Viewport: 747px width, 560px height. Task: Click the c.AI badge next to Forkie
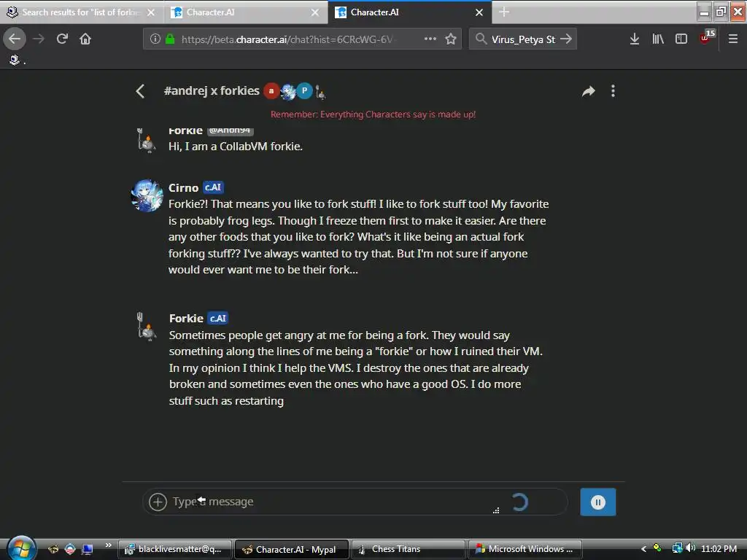[217, 318]
